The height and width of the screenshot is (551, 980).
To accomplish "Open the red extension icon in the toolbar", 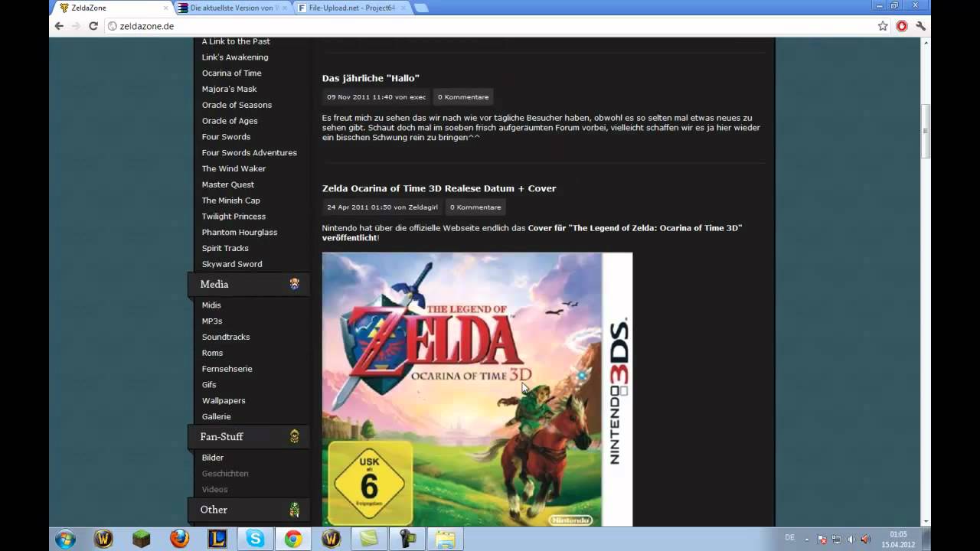I will click(x=902, y=26).
